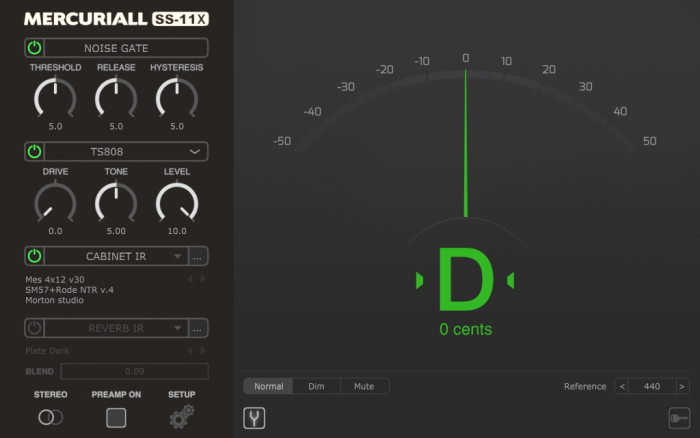The width and height of the screenshot is (700, 438).
Task: Enable the Reverb IR power button
Action: click(x=34, y=328)
